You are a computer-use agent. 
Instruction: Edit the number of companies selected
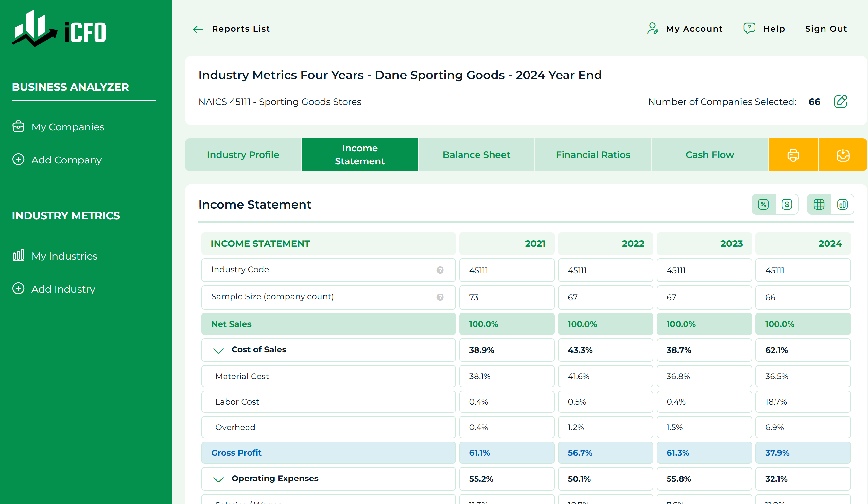841,102
